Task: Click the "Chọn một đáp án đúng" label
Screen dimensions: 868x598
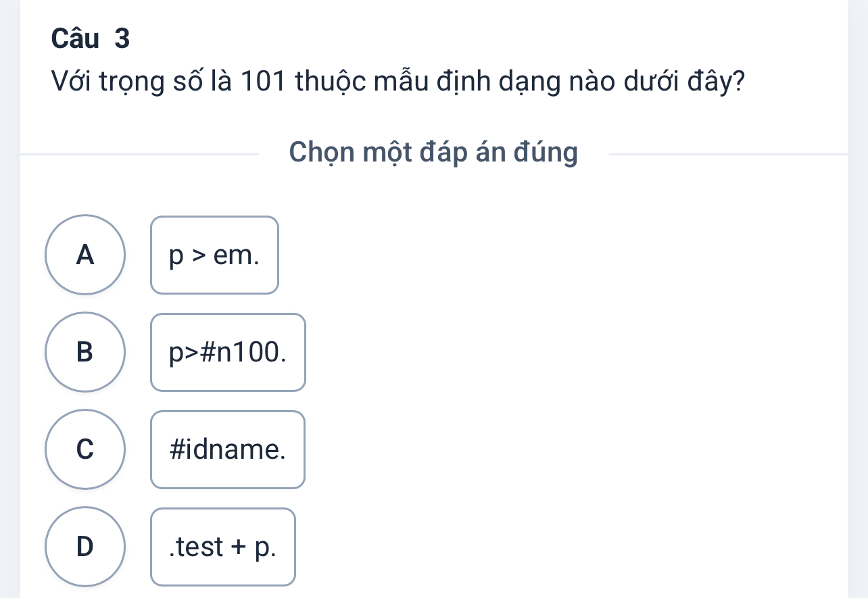Action: (x=433, y=153)
